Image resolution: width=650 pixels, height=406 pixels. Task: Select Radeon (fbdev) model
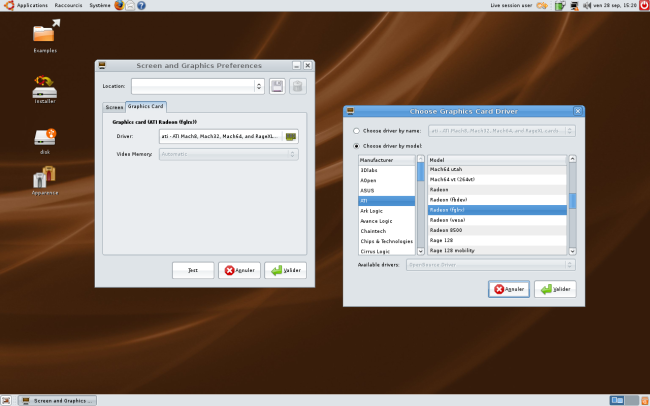point(497,200)
